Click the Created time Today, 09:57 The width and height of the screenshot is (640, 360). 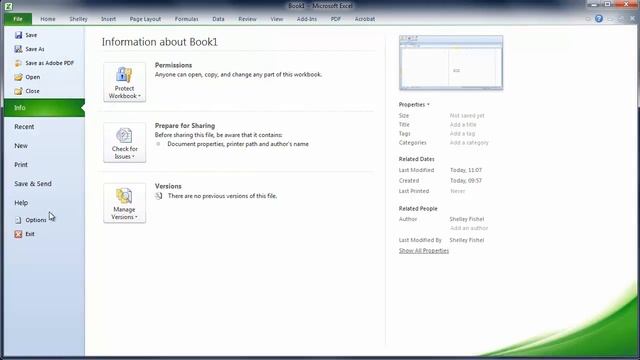[x=466, y=180]
